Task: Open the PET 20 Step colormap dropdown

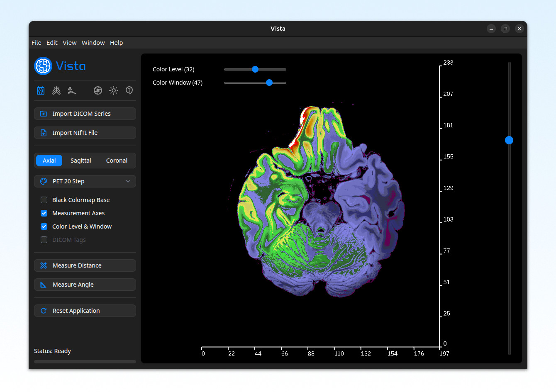Action: pyautogui.click(x=85, y=181)
